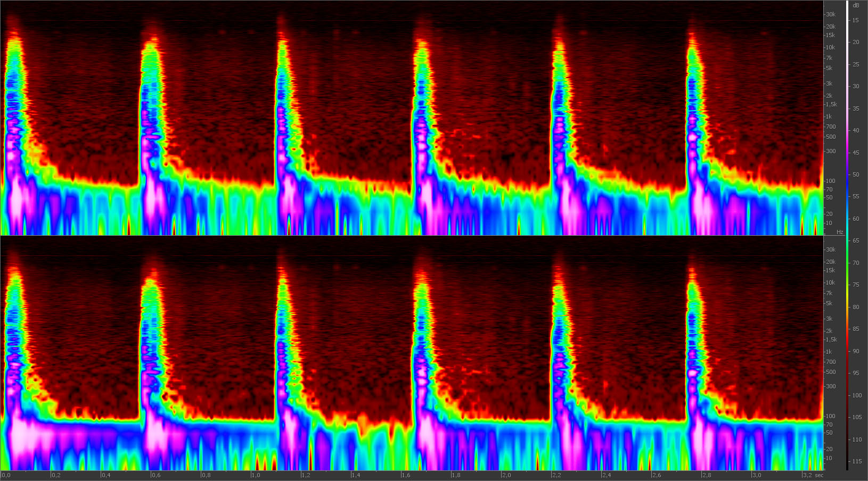This screenshot has height=481, width=868.
Task: Click the 2,6 time ruler label
Action: coord(656,475)
